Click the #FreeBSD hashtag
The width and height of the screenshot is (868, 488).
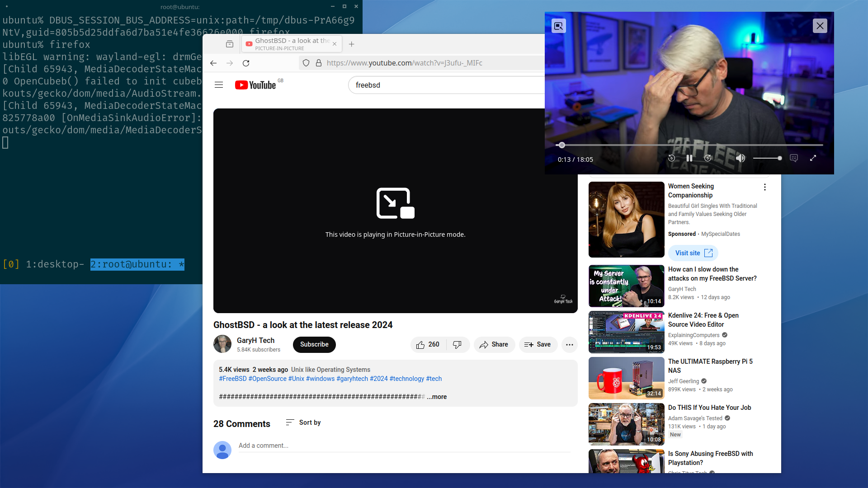pos(233,379)
